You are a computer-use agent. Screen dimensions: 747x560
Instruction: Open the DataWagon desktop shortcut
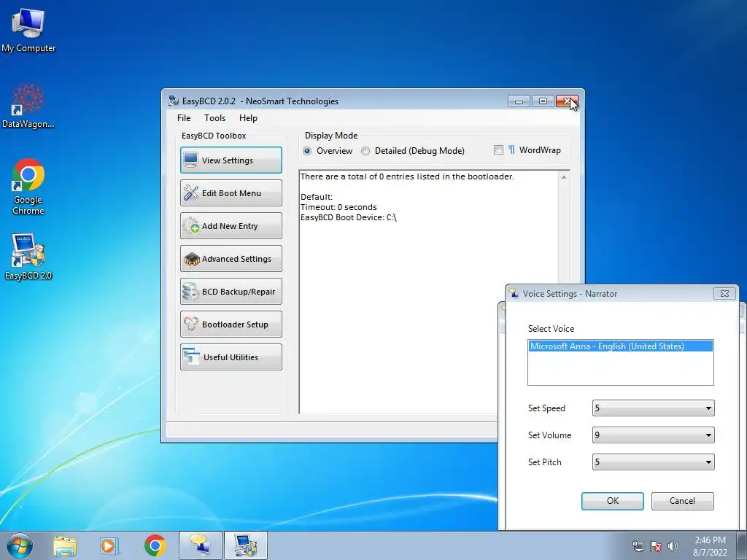28,106
